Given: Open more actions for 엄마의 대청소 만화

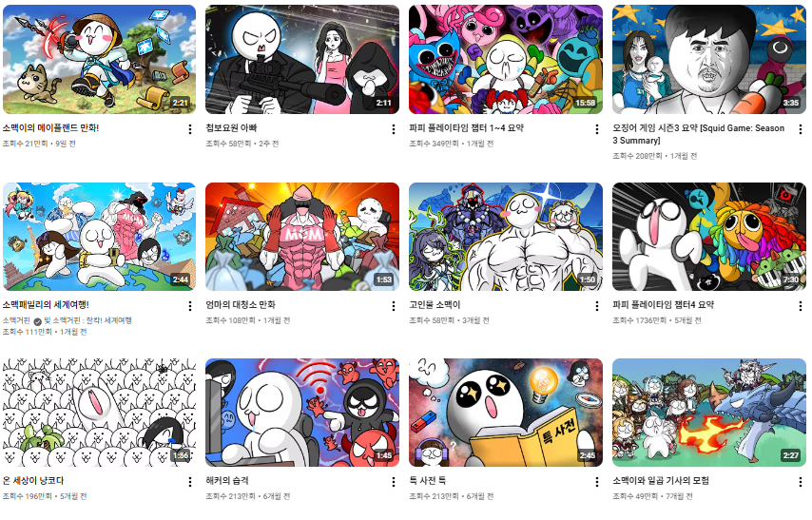Looking at the screenshot, I should pos(394,306).
